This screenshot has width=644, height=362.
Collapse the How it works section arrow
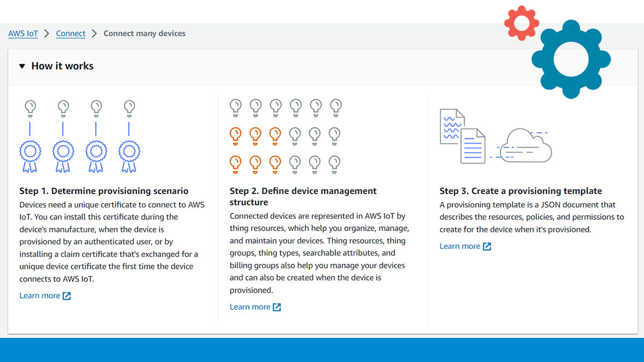click(x=22, y=67)
